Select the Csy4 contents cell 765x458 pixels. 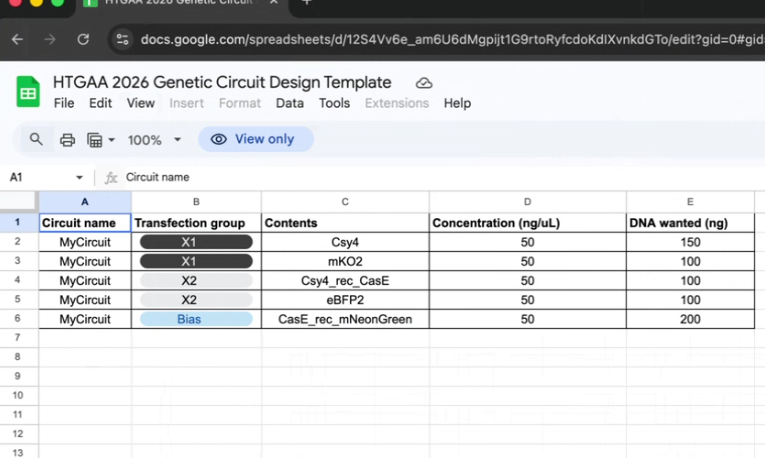(345, 242)
